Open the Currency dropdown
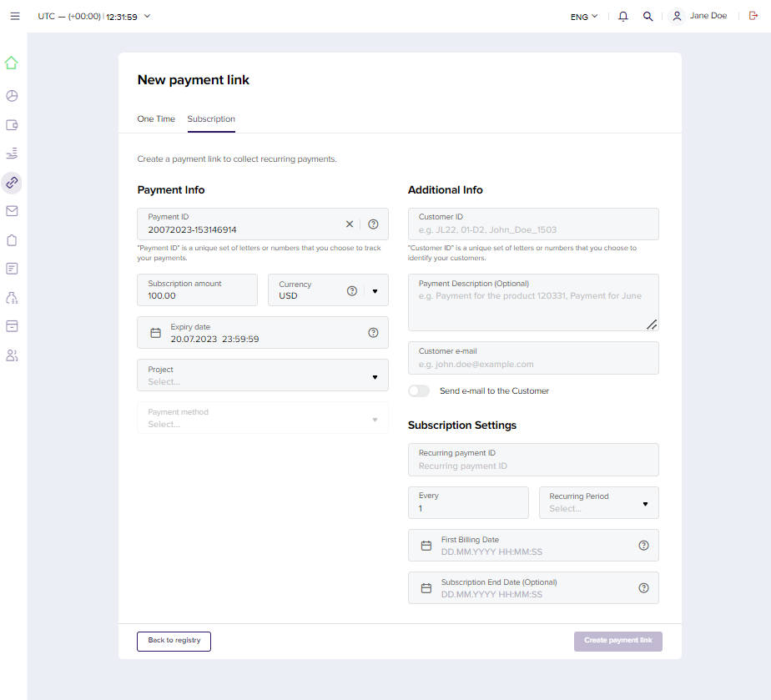The width and height of the screenshot is (771, 700). (x=375, y=291)
